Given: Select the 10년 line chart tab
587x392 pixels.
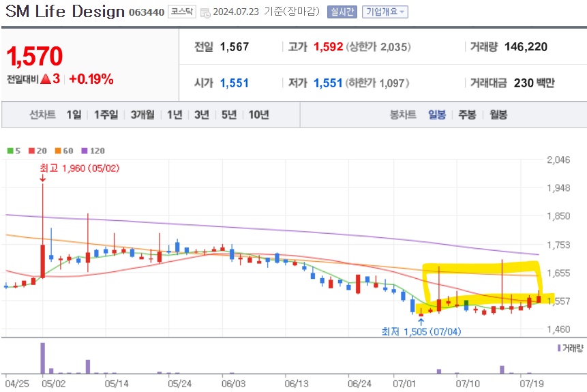Looking at the screenshot, I should pos(258,115).
